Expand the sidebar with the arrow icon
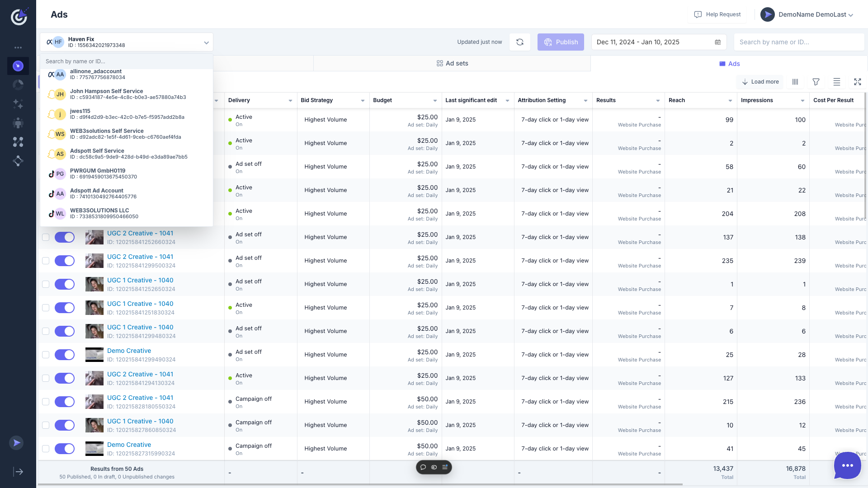 pos(18,472)
